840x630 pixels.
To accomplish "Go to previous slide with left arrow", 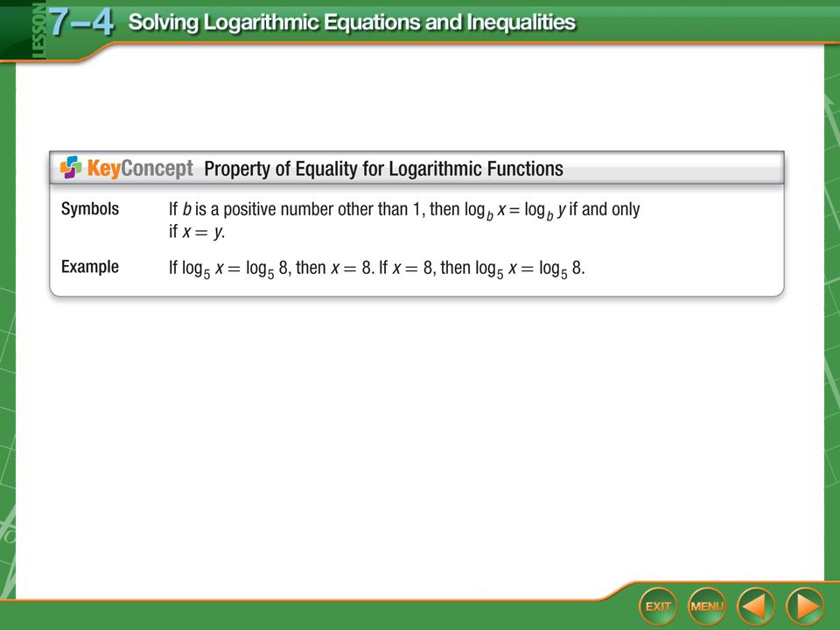I will click(x=755, y=606).
